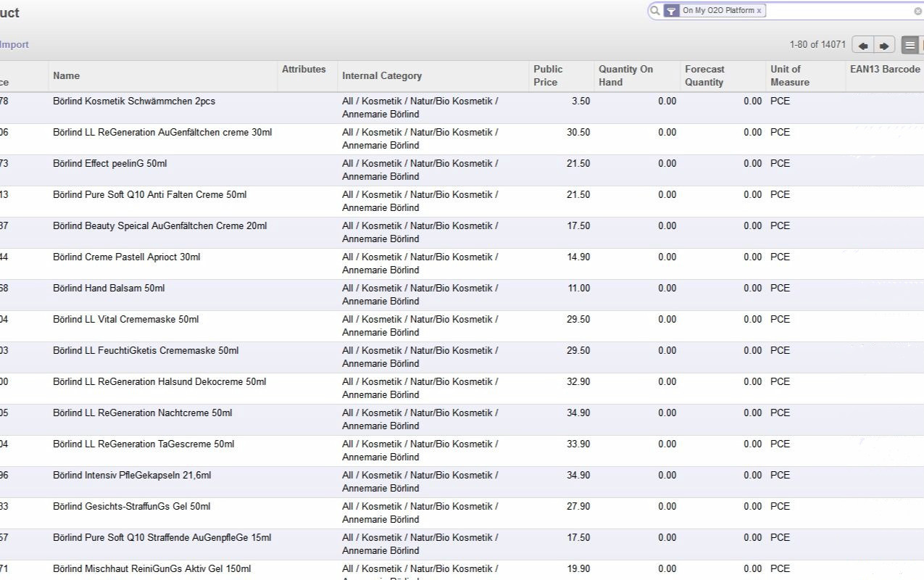Click price 30.50 in AuGenfältchen creme 30ml row
The image size is (924, 580).
[578, 133]
